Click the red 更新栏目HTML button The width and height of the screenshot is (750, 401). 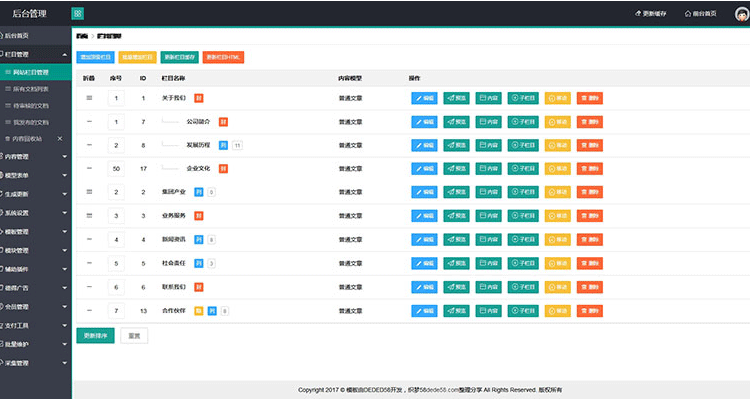point(223,57)
